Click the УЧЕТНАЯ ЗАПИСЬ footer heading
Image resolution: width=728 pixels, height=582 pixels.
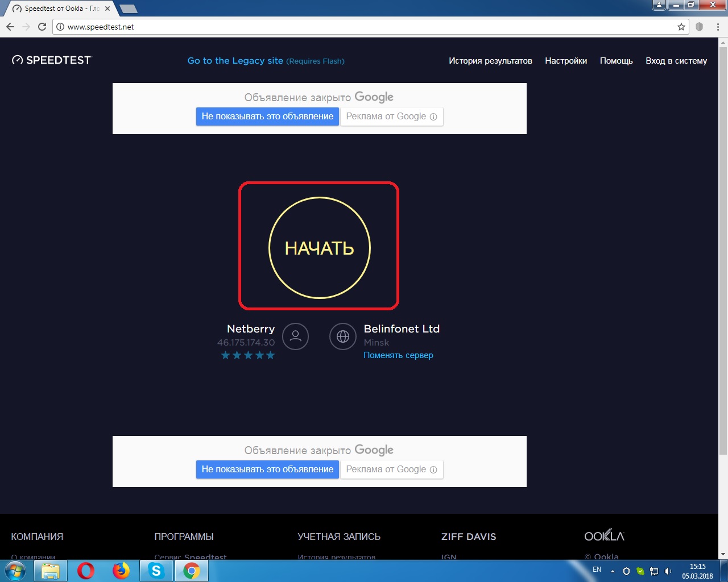tap(339, 537)
